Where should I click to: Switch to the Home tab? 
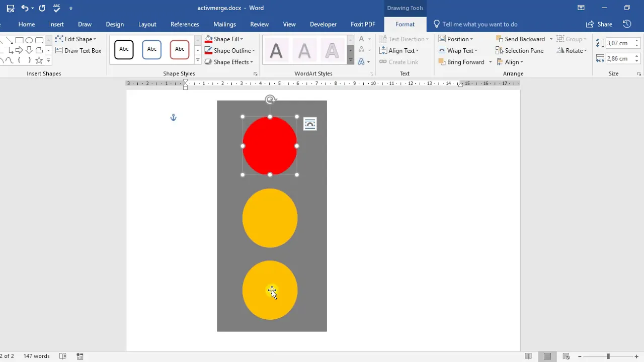27,24
